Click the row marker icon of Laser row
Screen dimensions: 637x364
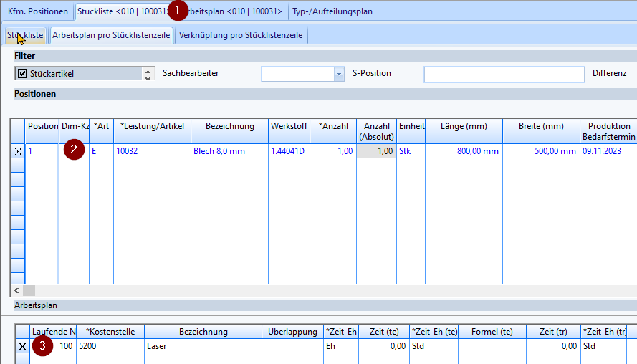pos(22,346)
